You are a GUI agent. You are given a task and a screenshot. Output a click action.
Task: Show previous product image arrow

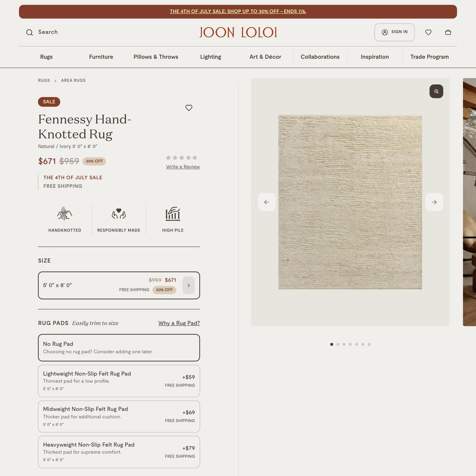(267, 202)
